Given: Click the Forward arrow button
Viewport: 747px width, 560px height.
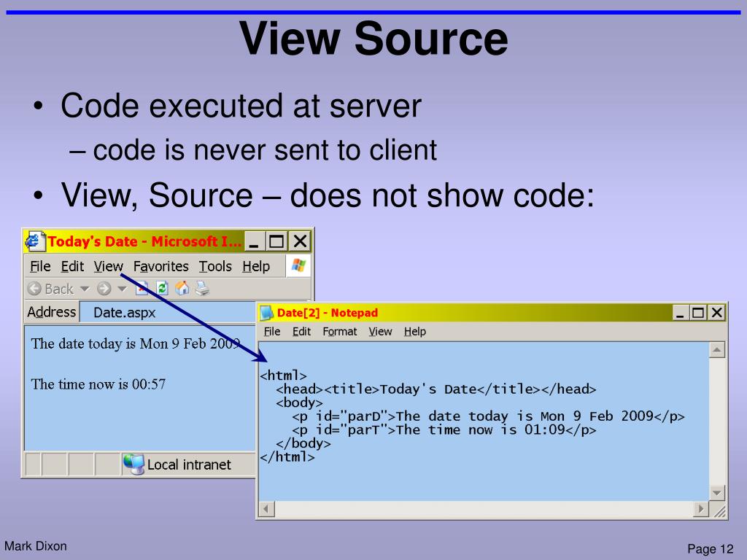Looking at the screenshot, I should [104, 289].
